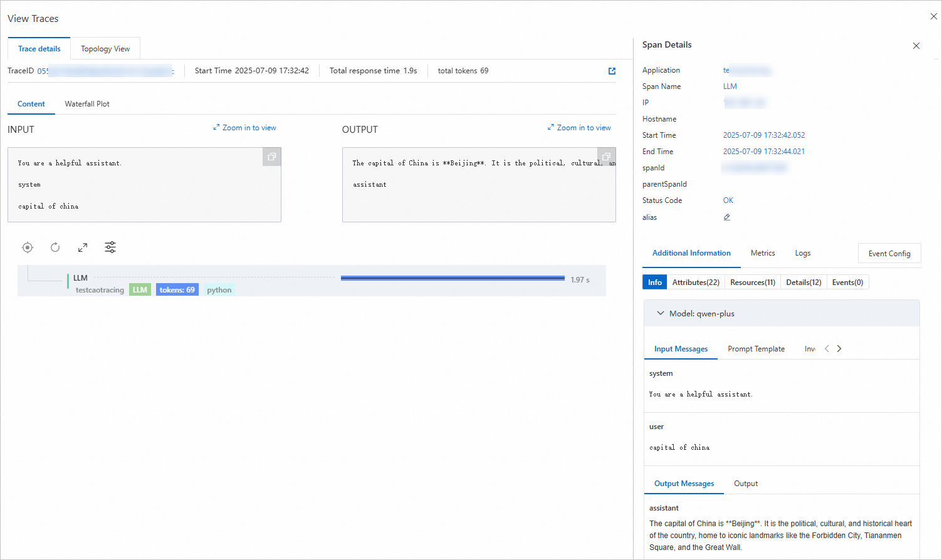942x560 pixels.
Task: Open Input Messages tab
Action: coord(681,349)
